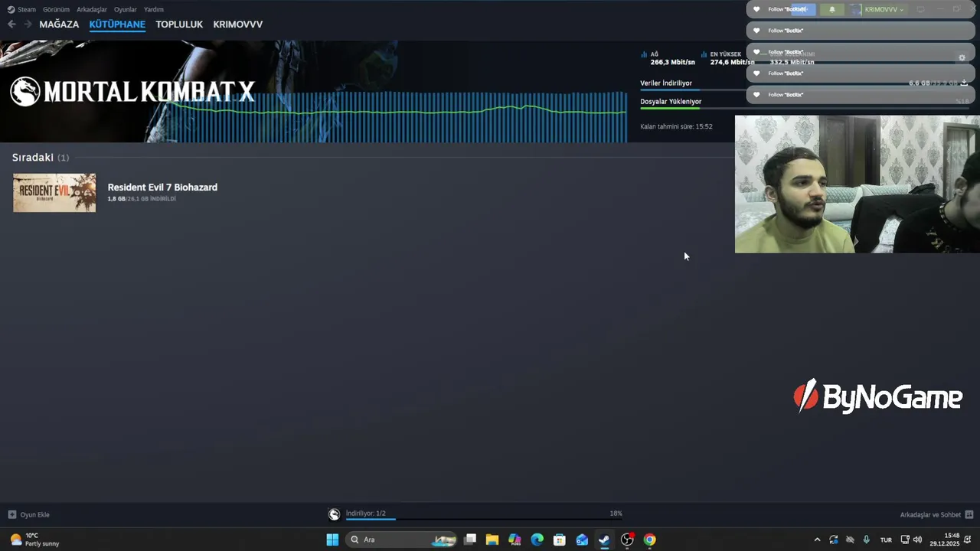
Task: Open the Windows notification center
Action: pos(969,540)
